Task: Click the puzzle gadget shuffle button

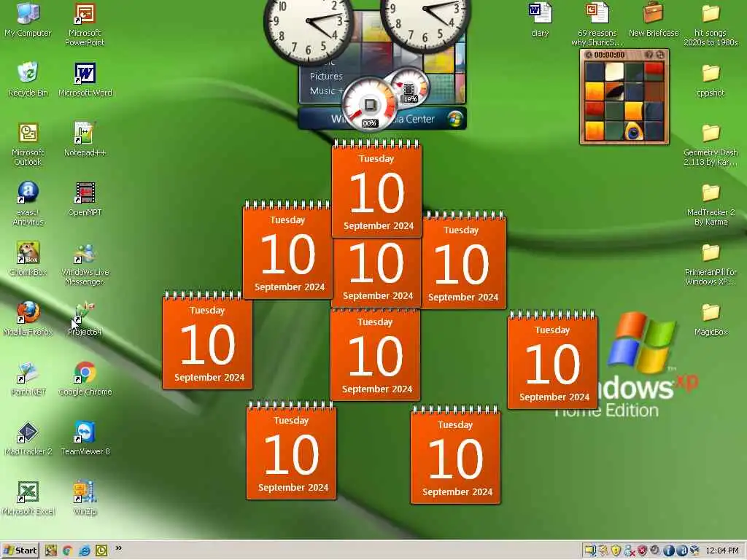Action: (660, 55)
